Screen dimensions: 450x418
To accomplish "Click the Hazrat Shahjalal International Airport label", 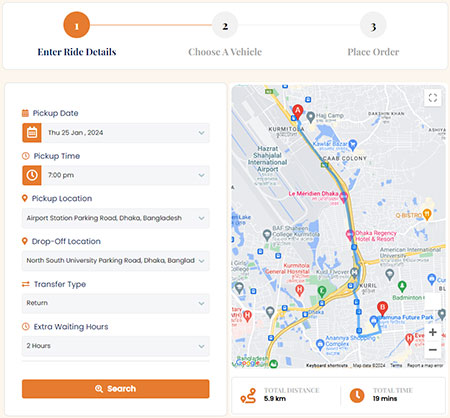I will coord(267,159).
